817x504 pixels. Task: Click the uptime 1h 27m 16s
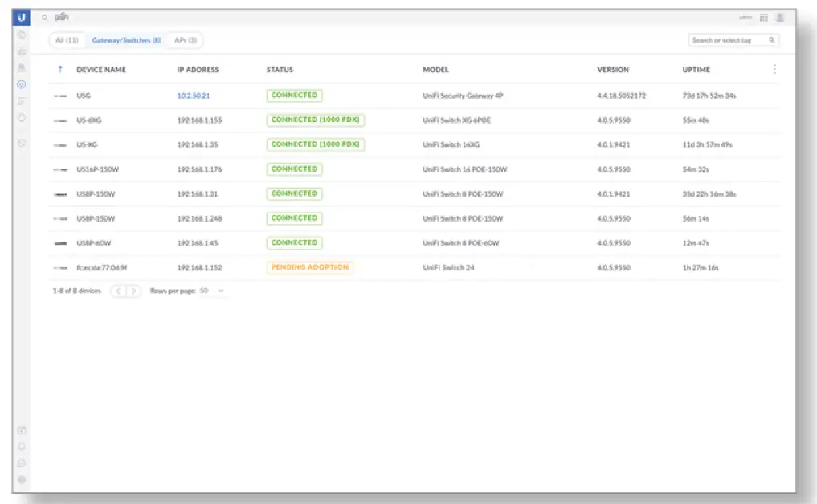coord(701,267)
